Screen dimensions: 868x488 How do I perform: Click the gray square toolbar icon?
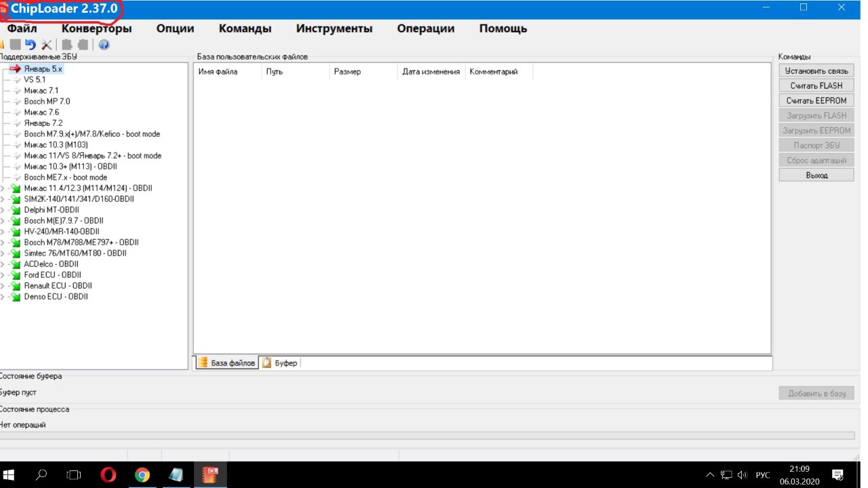pyautogui.click(x=15, y=45)
